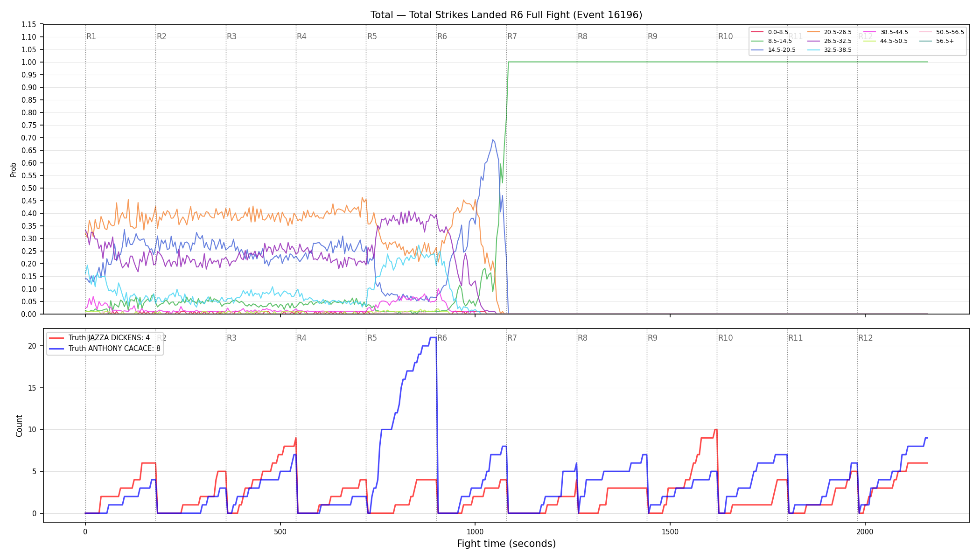Click the chart title mentioning Event 16196
This screenshot has width=980, height=560.
[x=506, y=15]
